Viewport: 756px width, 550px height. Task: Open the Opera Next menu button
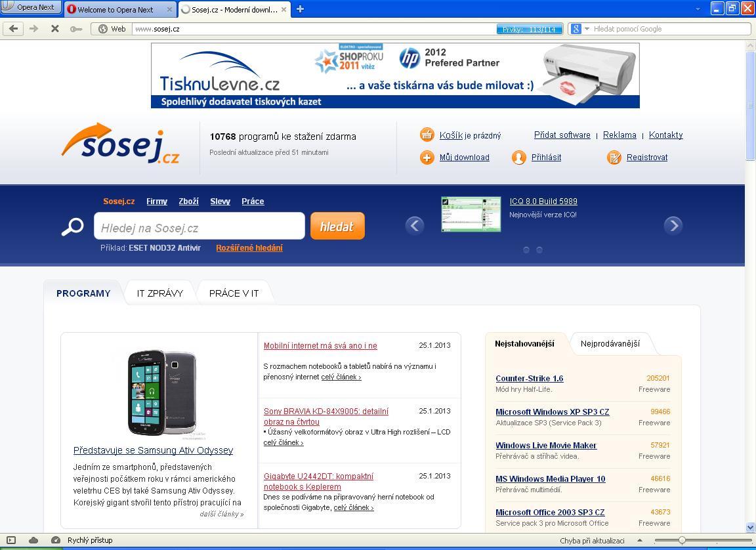(31, 7)
